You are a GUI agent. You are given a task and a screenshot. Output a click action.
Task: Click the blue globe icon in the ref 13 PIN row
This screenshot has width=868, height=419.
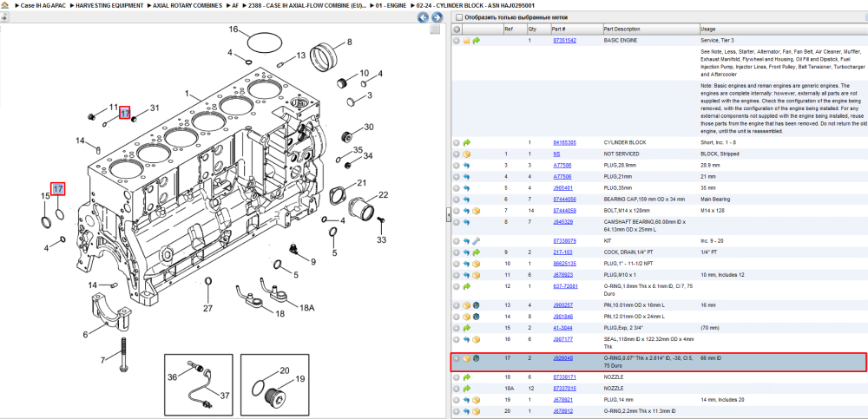point(476,305)
